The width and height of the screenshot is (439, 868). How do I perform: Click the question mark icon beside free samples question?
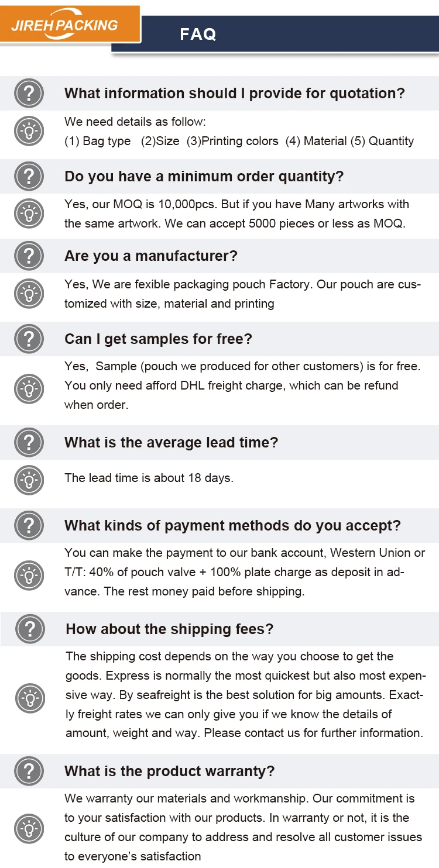point(29,339)
